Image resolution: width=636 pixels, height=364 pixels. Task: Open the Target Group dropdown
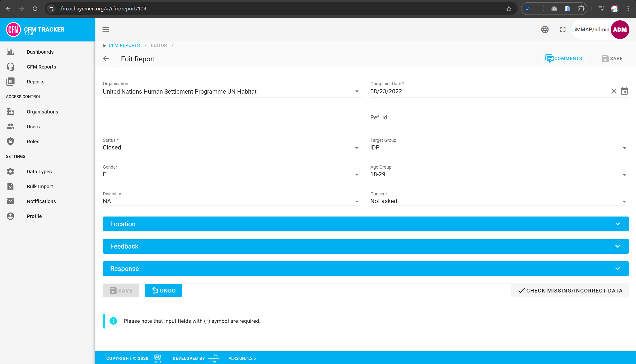tap(624, 147)
